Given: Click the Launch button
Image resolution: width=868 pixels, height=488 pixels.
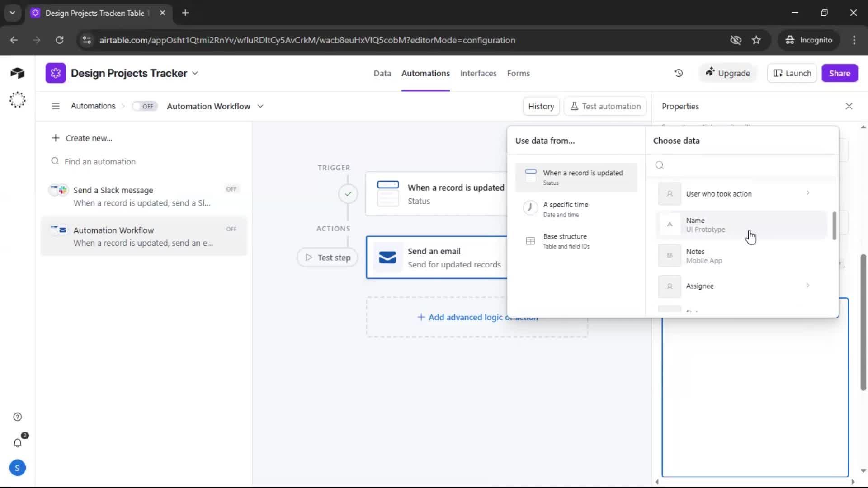Looking at the screenshot, I should click(x=792, y=73).
